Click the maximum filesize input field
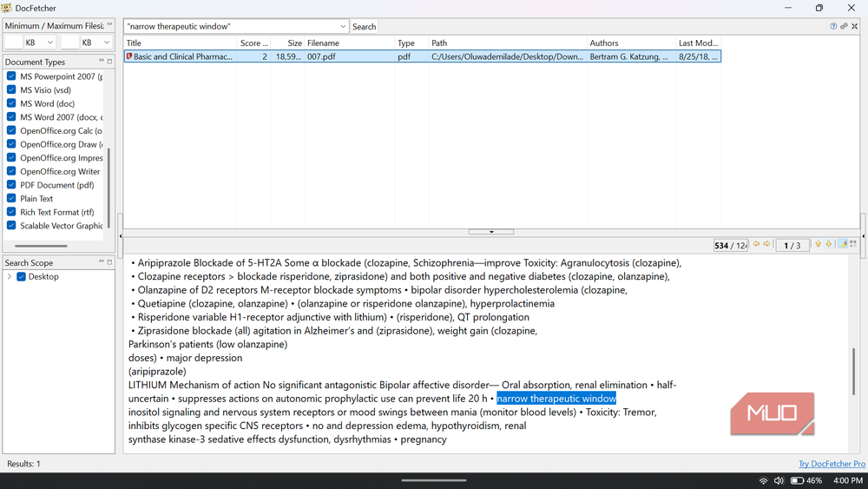The image size is (868, 489). 69,42
